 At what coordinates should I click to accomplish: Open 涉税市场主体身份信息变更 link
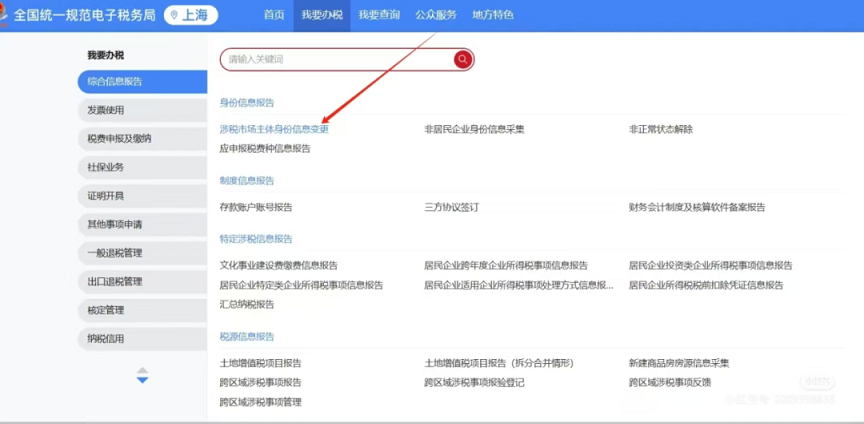274,129
